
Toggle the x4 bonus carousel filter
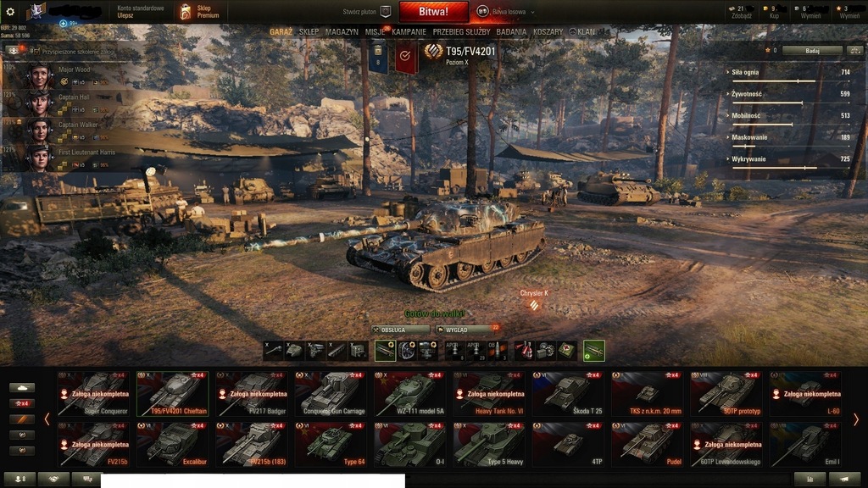point(22,403)
